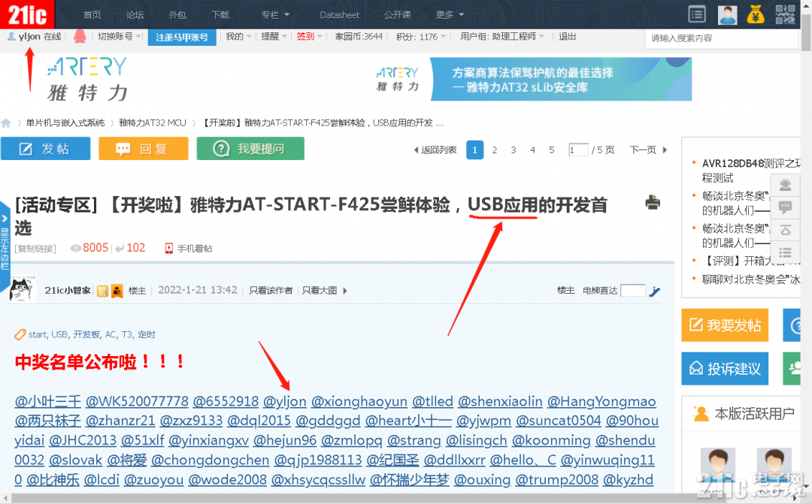Click the vertical scrollbar thumb at right edge
This screenshot has width=812, height=504.
point(806,31)
